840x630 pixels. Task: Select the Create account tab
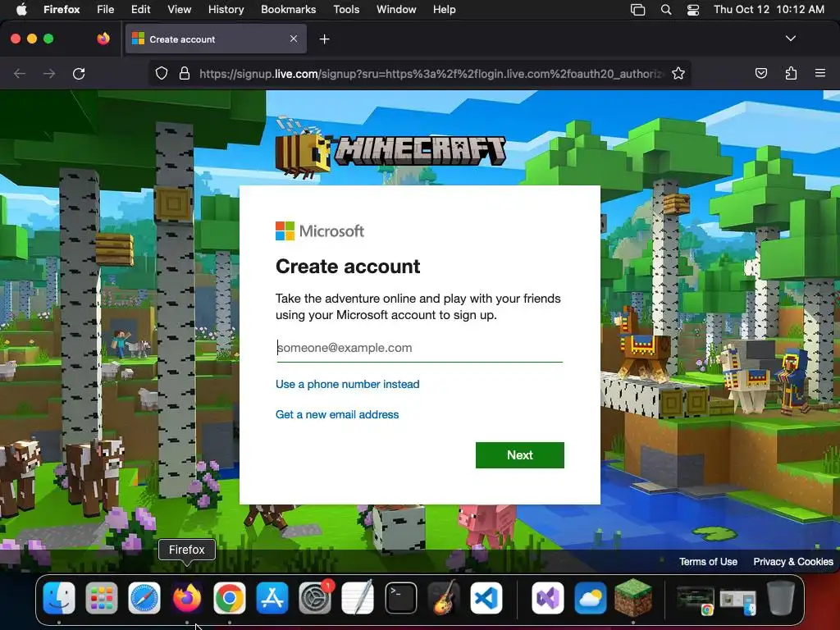pos(216,39)
